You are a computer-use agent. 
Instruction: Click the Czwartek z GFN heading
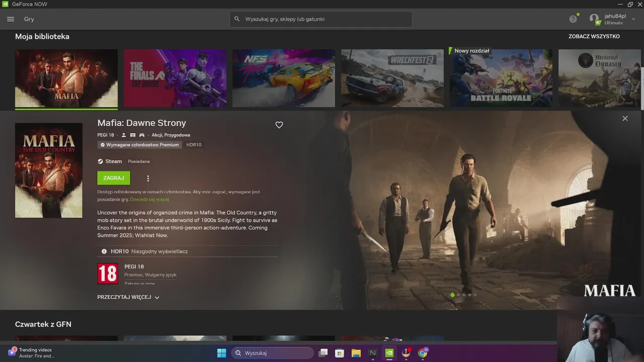tap(43, 324)
